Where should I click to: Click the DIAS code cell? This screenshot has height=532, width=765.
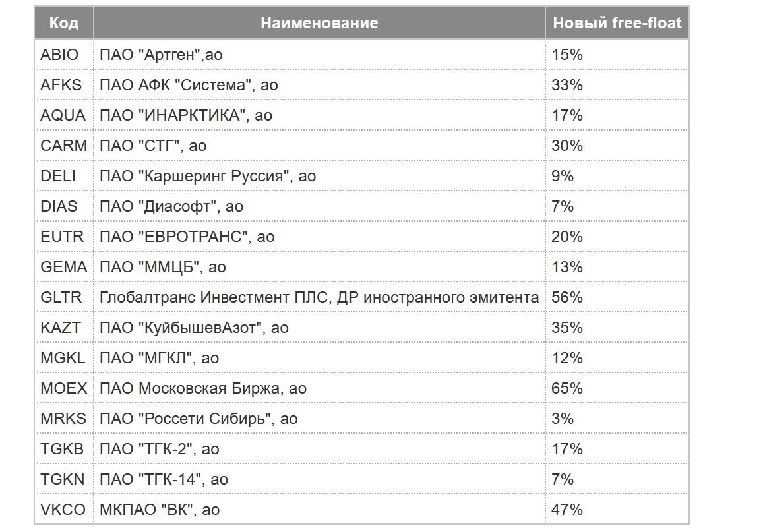[59, 206]
